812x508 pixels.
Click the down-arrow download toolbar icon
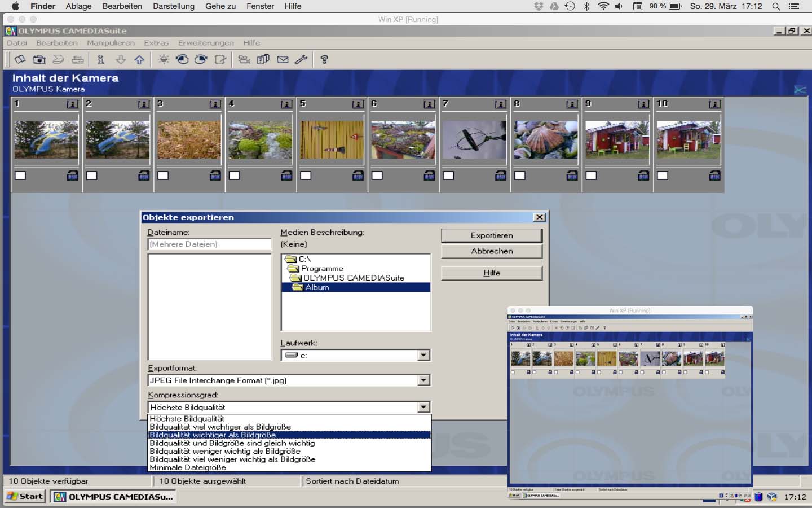[120, 59]
